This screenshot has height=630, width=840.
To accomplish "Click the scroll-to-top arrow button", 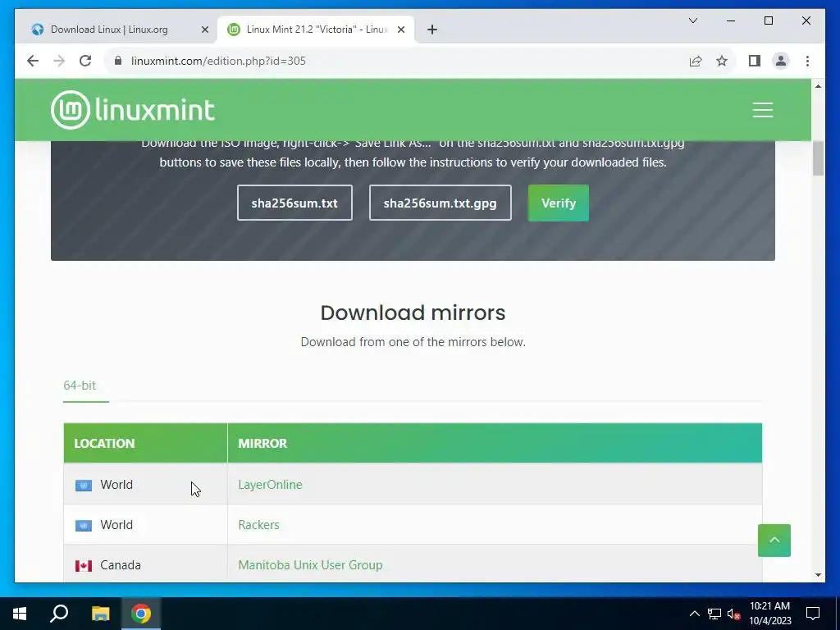I will click(774, 540).
